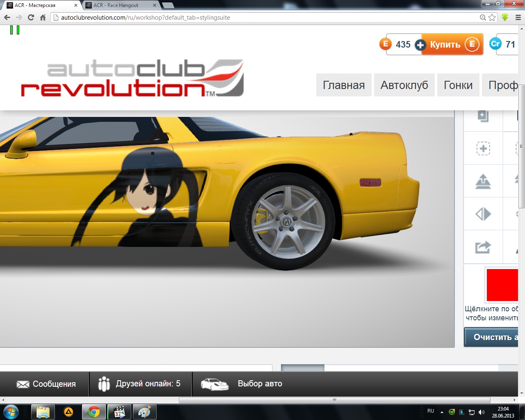
Task: Click the white car icon in bottom bar
Action: [215, 384]
